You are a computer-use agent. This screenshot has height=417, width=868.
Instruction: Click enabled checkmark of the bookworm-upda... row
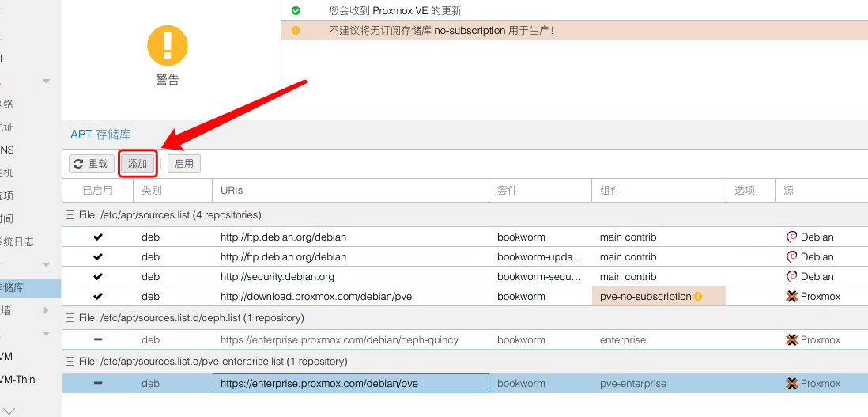[98, 257]
